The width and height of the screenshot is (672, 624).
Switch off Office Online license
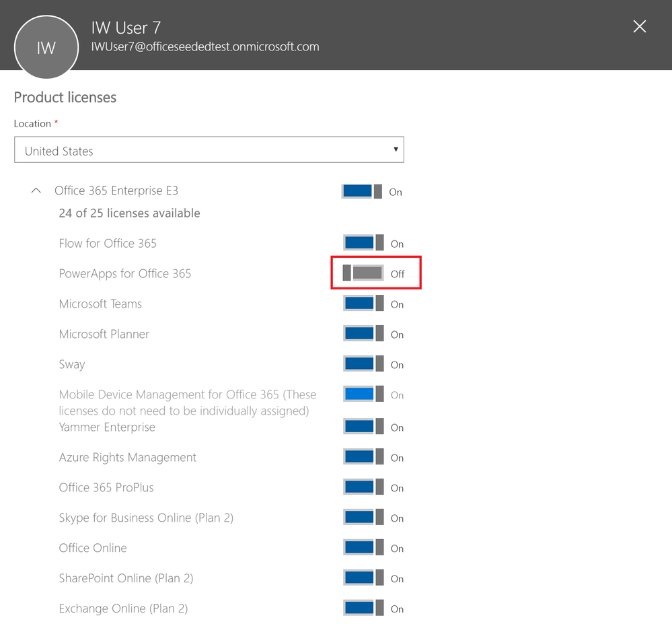pyautogui.click(x=363, y=548)
